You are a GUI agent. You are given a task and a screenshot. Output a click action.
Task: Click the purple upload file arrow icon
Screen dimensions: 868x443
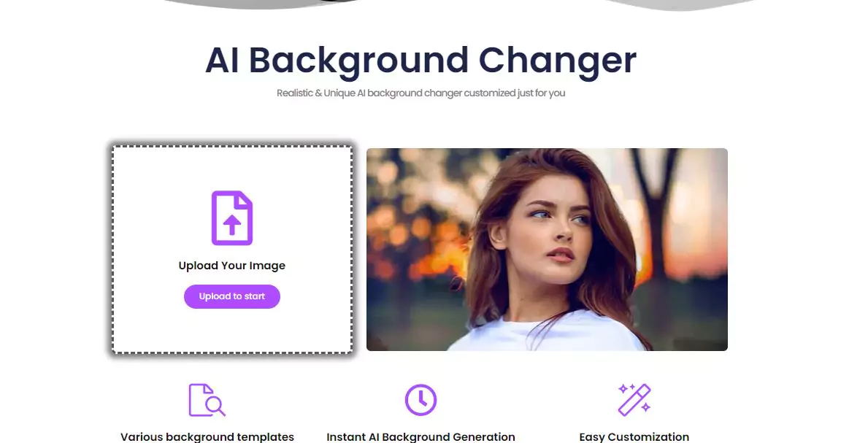click(x=232, y=217)
